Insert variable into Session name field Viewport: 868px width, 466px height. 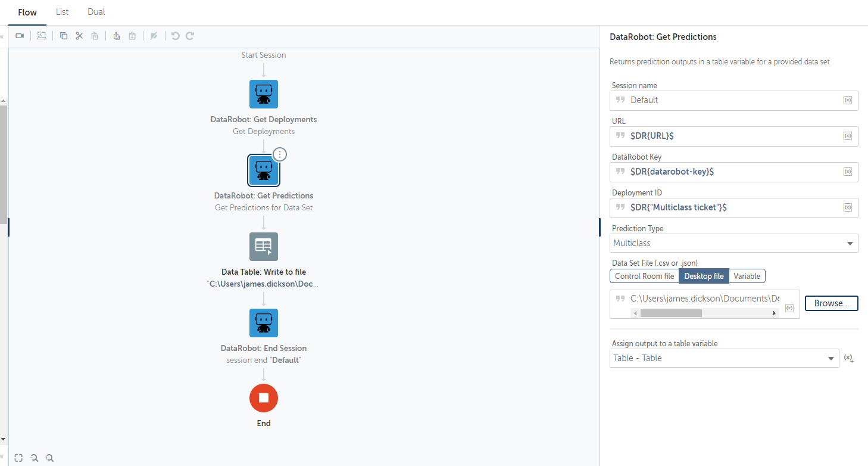848,100
